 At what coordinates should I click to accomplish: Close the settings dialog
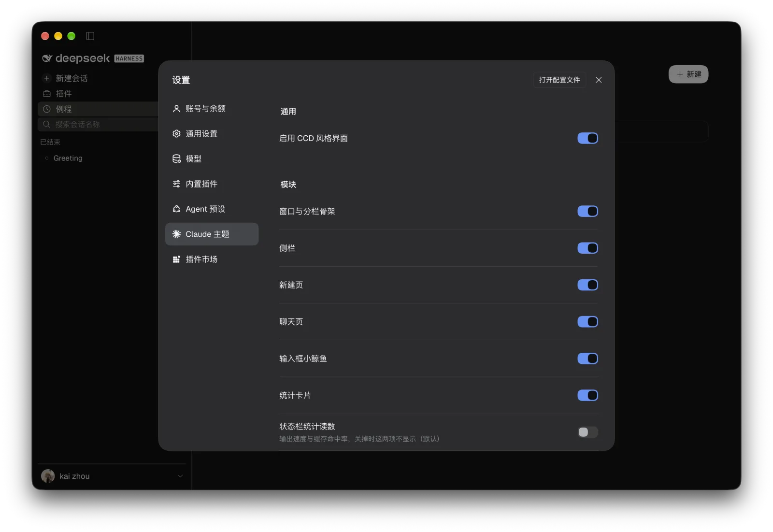pyautogui.click(x=599, y=80)
